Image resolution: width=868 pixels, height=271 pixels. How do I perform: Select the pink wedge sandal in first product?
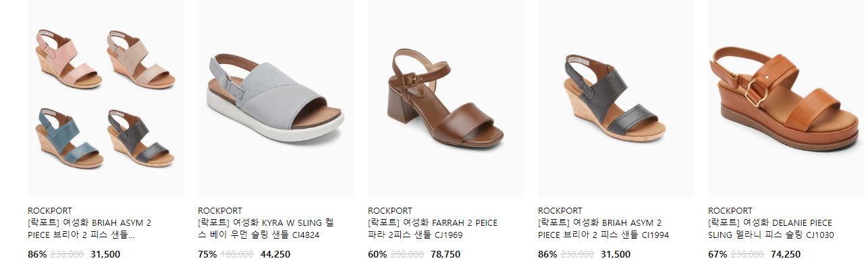click(67, 59)
